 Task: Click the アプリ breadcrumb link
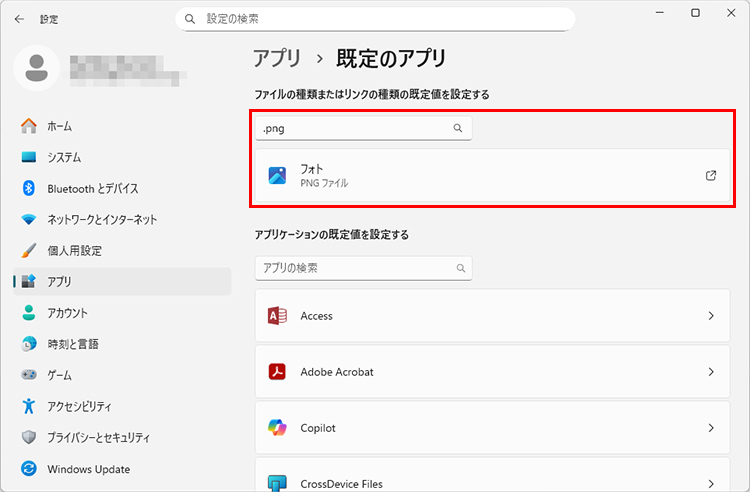pyautogui.click(x=277, y=58)
